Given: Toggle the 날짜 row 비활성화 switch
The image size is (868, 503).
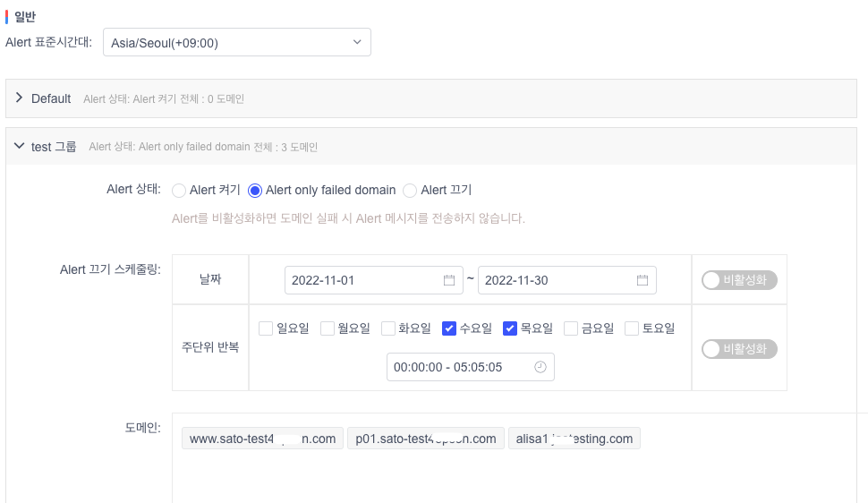Looking at the screenshot, I should (739, 280).
